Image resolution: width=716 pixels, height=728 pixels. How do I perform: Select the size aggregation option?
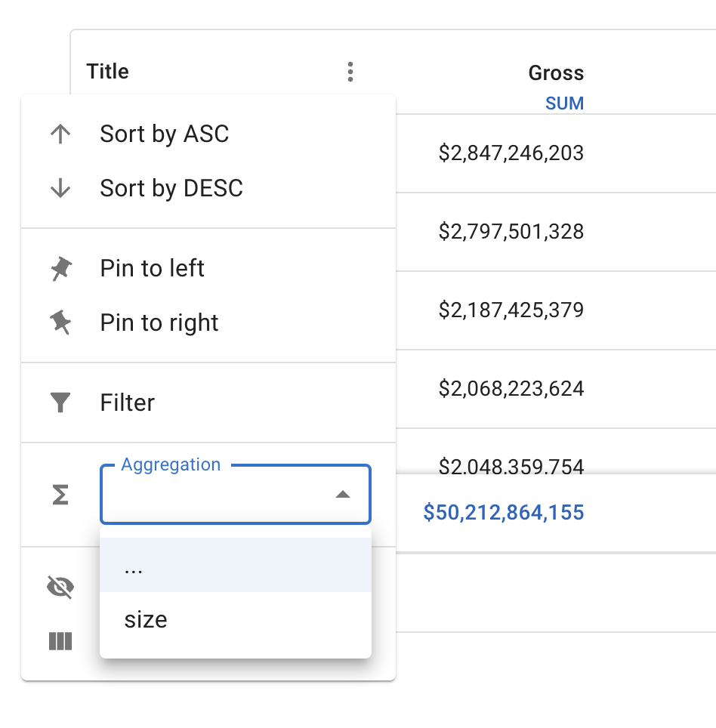145,619
